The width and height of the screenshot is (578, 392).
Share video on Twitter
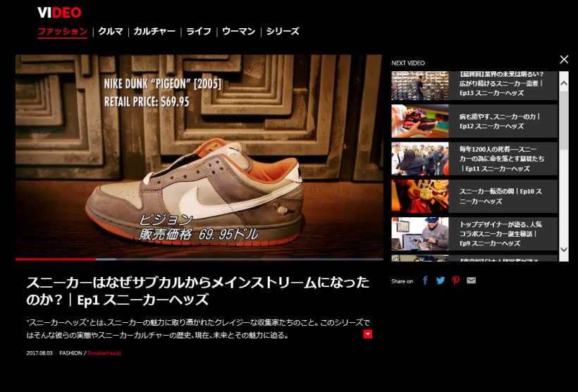[441, 281]
